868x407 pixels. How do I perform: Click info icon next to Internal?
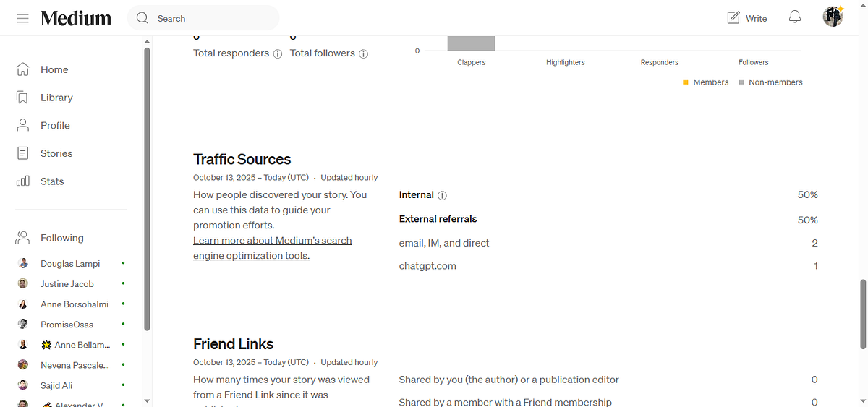click(443, 195)
